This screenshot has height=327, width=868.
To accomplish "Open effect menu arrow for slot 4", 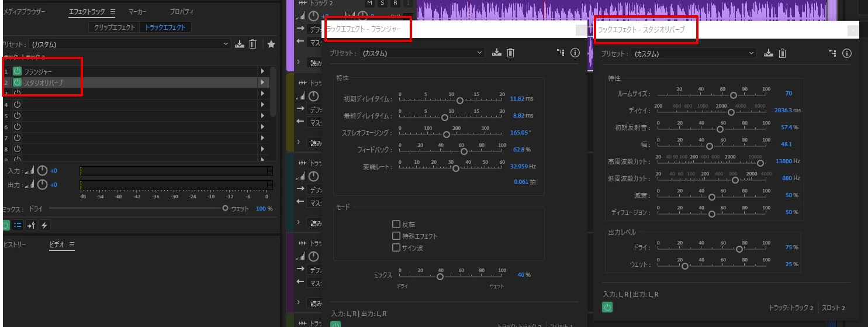I will pyautogui.click(x=263, y=104).
